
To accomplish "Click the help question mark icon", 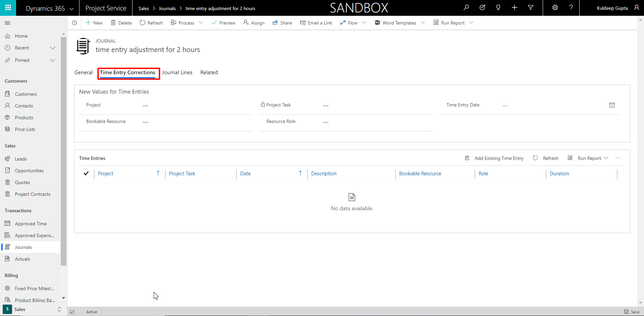I will (571, 8).
